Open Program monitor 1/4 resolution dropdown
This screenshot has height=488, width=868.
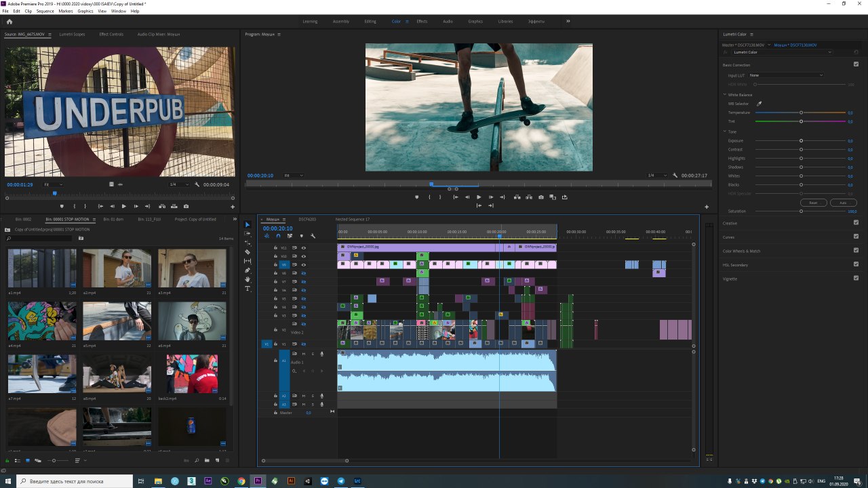656,176
